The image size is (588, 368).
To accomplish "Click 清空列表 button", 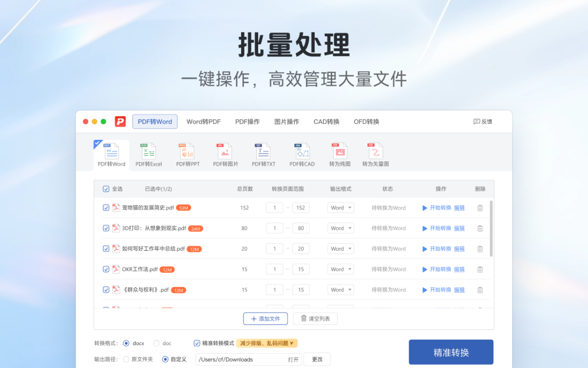I will click(315, 319).
